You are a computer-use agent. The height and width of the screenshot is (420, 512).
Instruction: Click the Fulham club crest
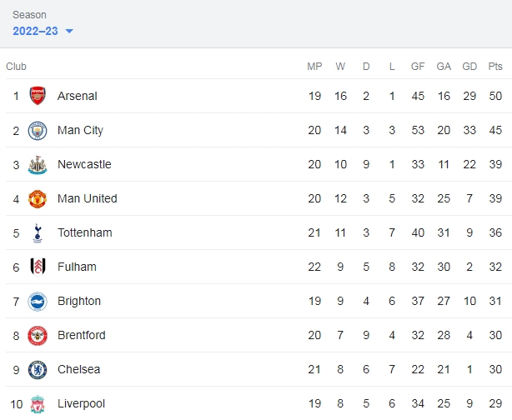38,267
